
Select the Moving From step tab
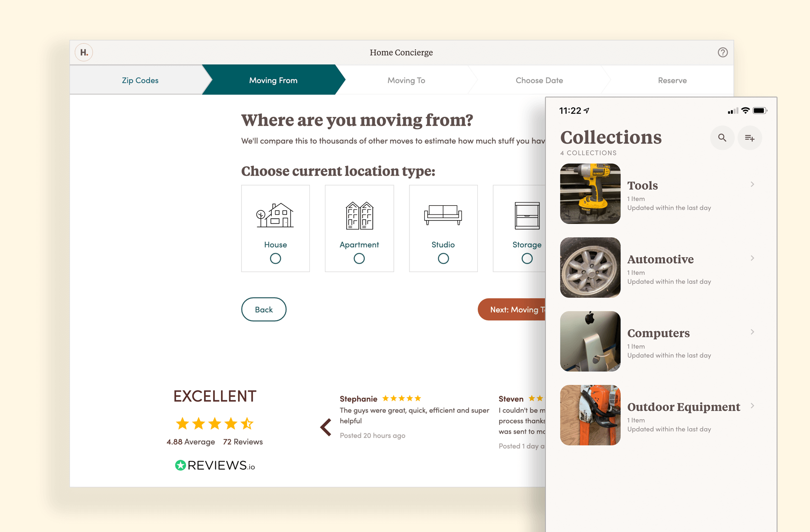click(x=273, y=80)
